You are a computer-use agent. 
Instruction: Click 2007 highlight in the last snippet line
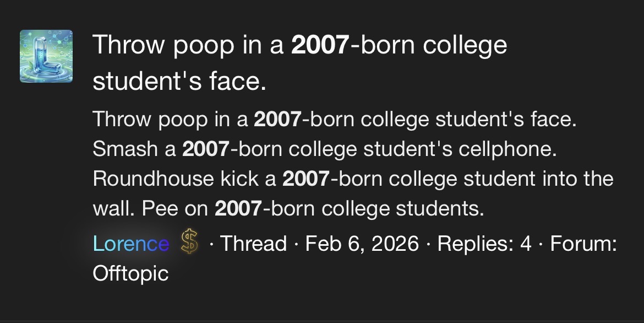pyautogui.click(x=239, y=208)
